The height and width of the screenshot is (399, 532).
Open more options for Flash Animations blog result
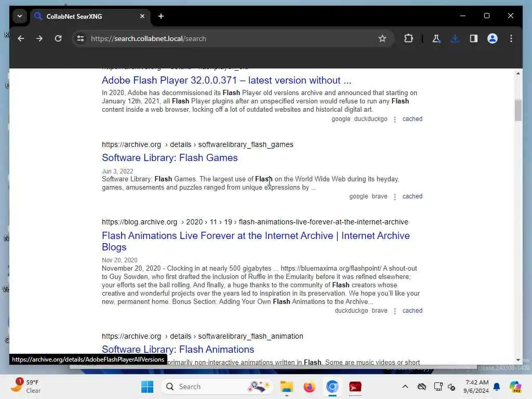(x=395, y=311)
